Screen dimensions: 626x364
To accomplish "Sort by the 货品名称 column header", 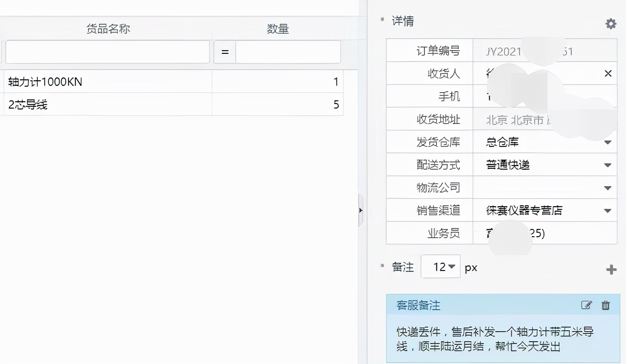I will (x=108, y=29).
